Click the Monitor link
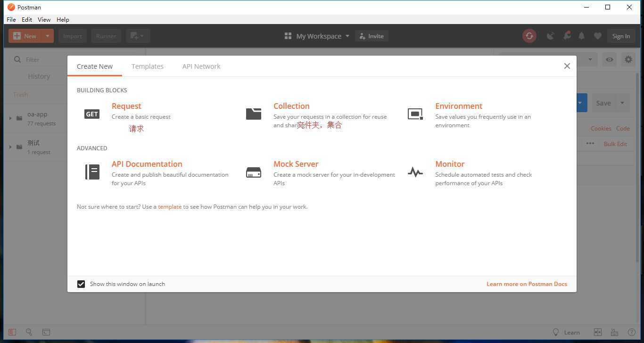Screen dimensions: 644x343 [450, 164]
